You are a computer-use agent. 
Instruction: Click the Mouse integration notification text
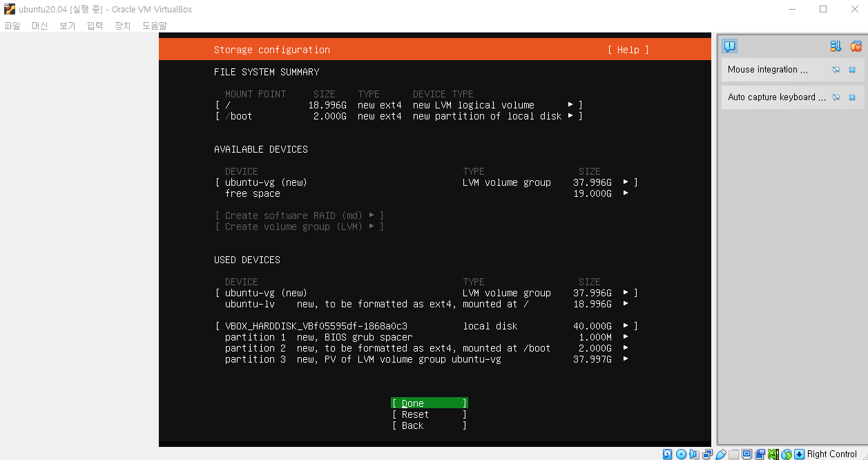768,70
